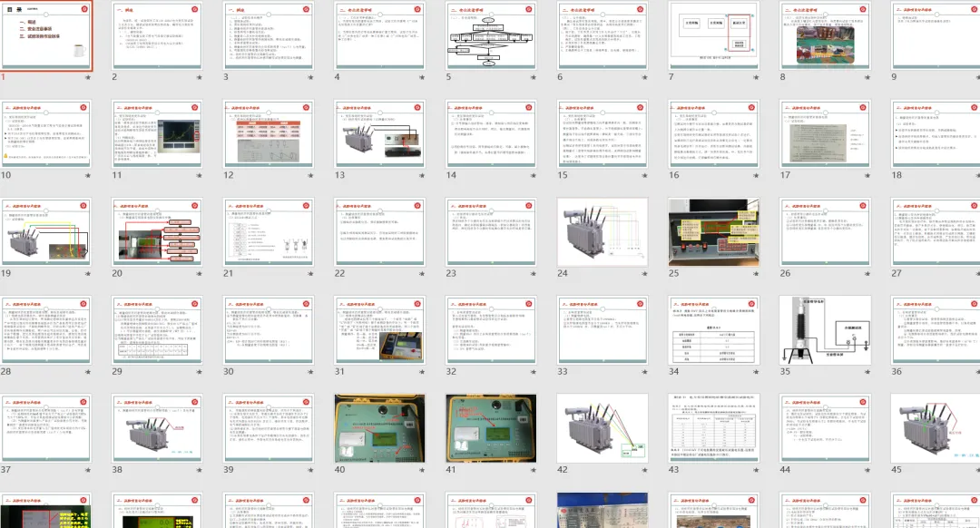Select slide 34 with the data table
980x528 pixels.
coord(714,330)
